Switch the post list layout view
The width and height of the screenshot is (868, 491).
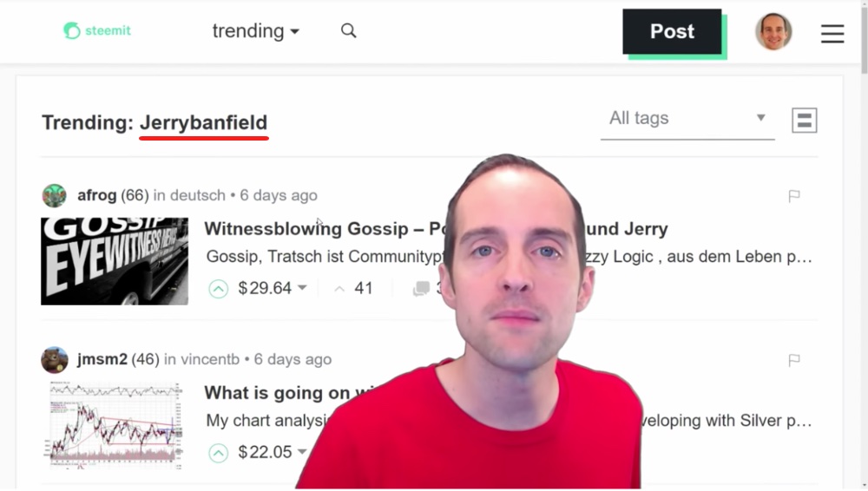[x=805, y=120]
